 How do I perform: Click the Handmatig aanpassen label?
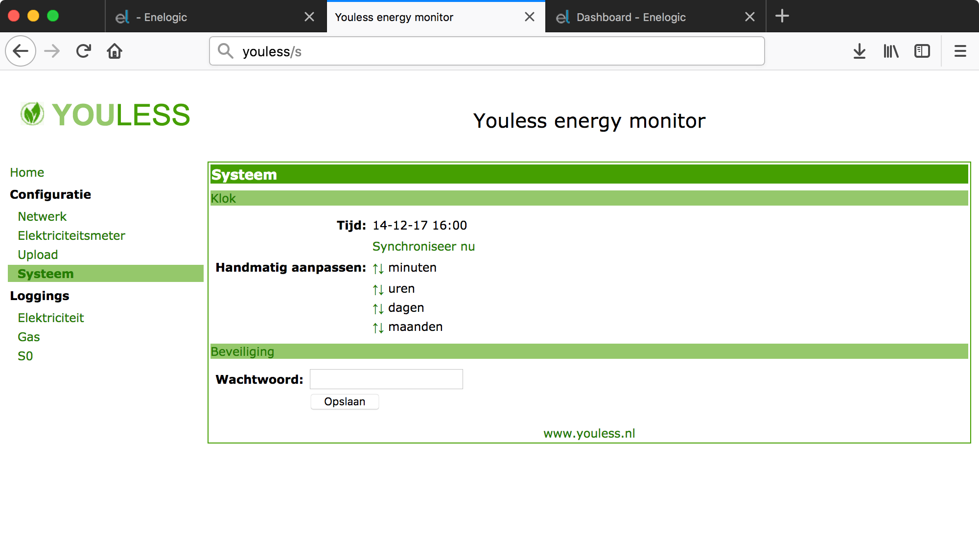tap(291, 267)
